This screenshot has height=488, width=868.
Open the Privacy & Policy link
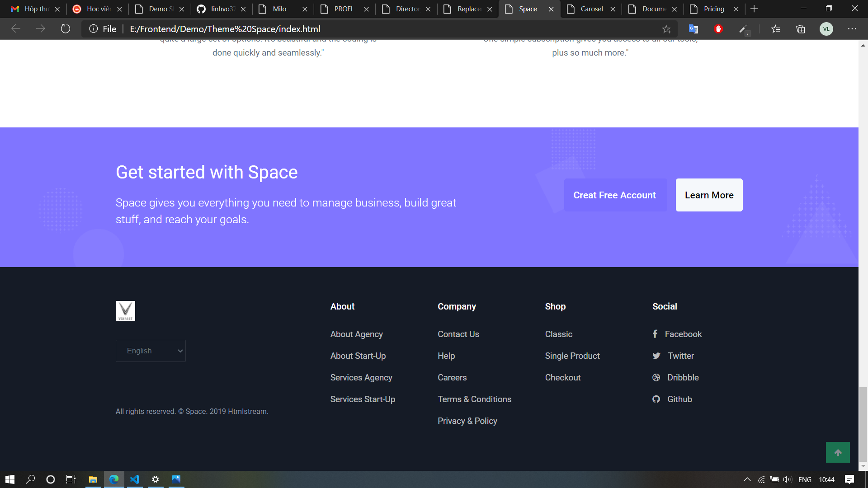(x=467, y=421)
